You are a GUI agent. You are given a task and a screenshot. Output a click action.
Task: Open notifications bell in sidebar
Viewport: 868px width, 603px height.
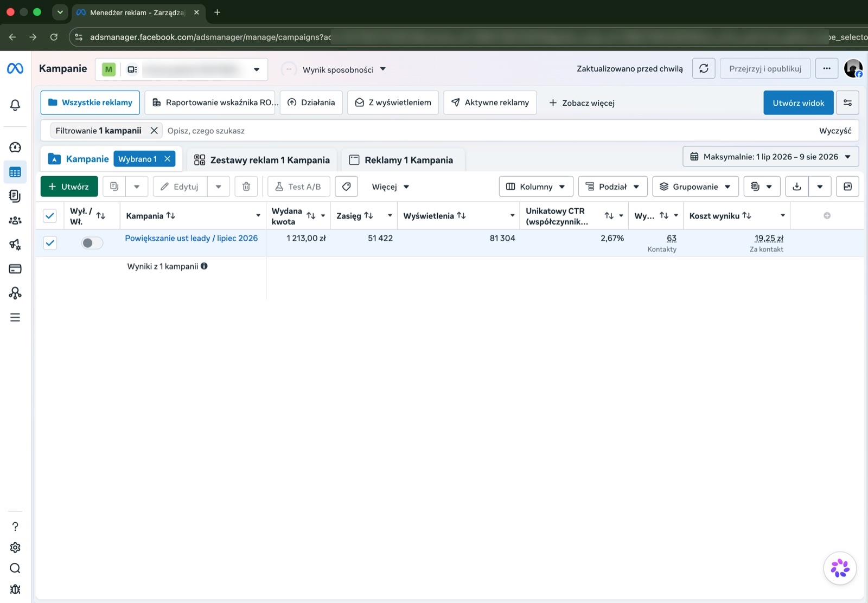pyautogui.click(x=15, y=105)
